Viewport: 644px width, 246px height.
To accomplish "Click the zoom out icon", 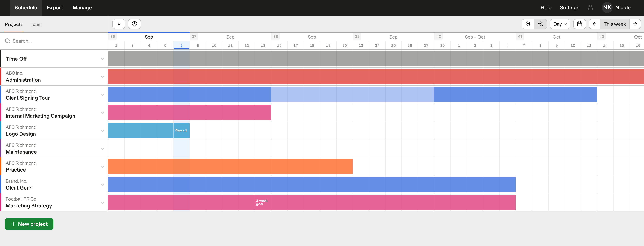I will tap(528, 24).
